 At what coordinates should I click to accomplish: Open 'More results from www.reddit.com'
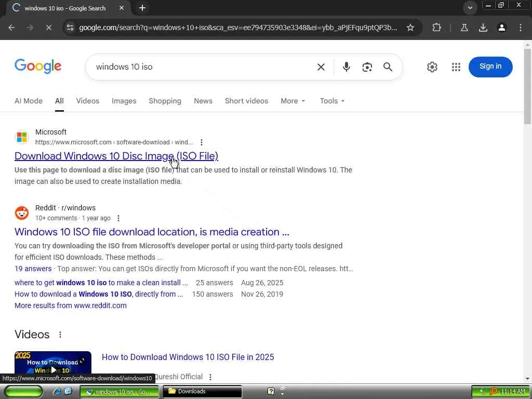(x=71, y=305)
